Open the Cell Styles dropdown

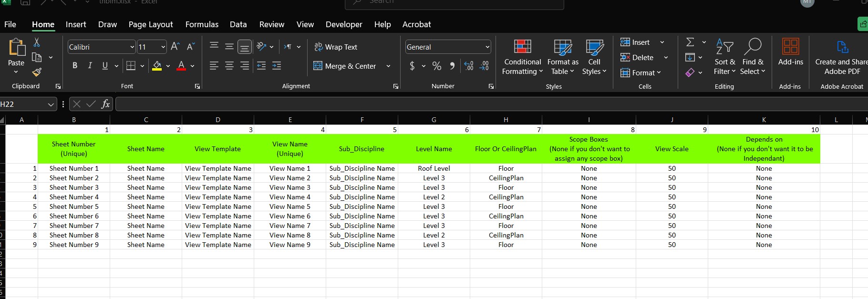point(594,57)
